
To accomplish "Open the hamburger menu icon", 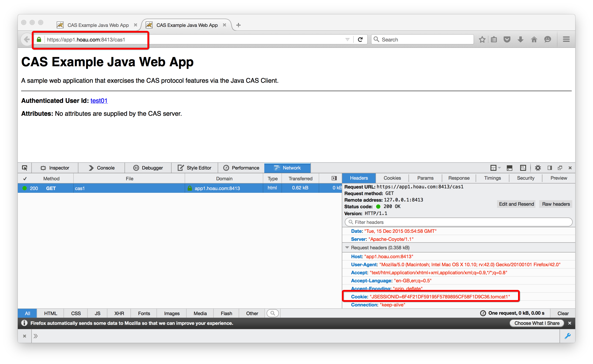I will click(x=566, y=40).
